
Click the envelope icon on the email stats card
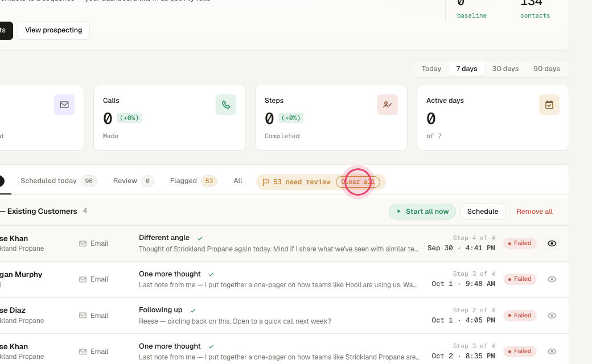click(x=64, y=105)
